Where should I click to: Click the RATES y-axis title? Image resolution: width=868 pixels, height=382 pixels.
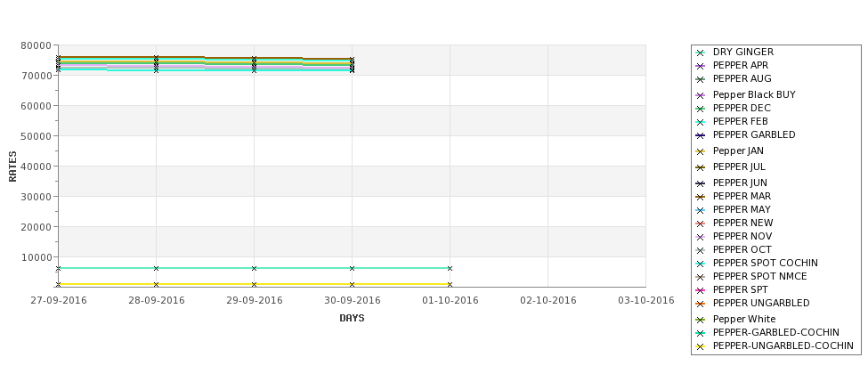[12, 167]
